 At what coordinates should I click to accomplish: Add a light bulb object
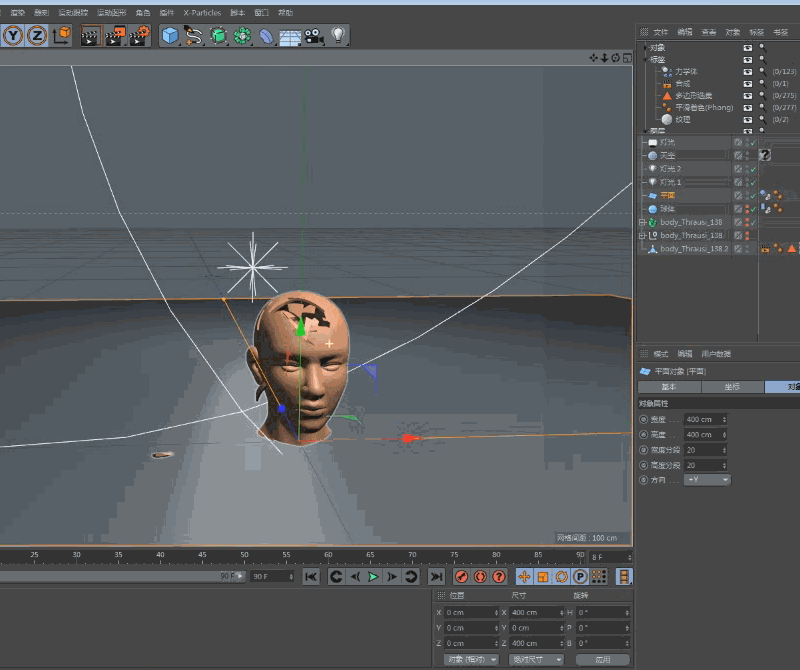point(338,35)
